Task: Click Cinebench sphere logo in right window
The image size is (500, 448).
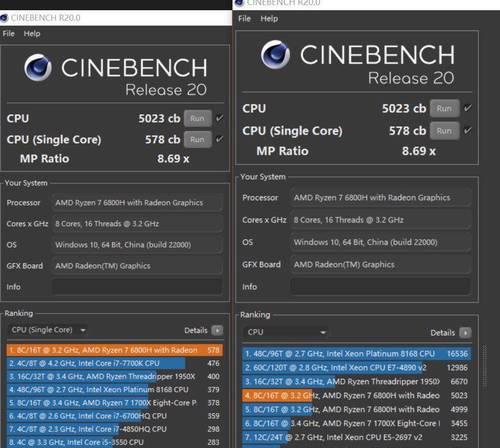Action: click(x=275, y=55)
